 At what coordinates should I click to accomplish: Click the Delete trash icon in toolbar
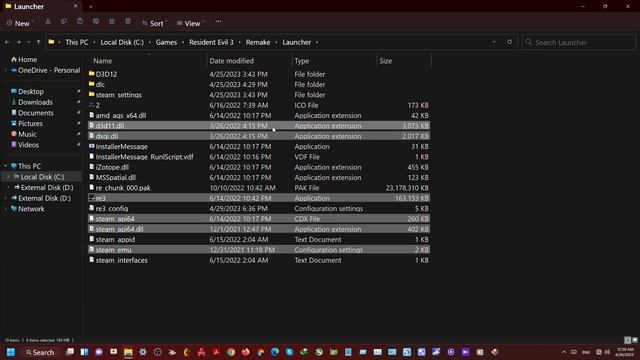[x=128, y=22]
